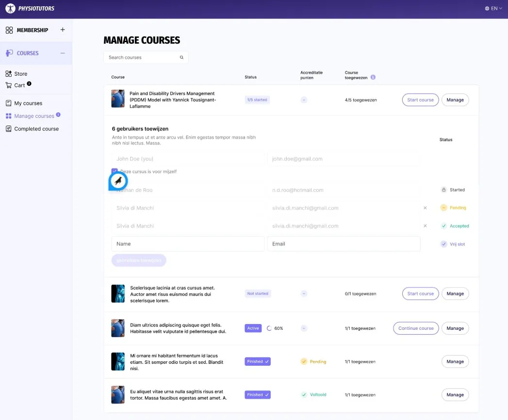The height and width of the screenshot is (420, 508).
Task: Continue the Diam ultrices course
Action: pos(416,328)
